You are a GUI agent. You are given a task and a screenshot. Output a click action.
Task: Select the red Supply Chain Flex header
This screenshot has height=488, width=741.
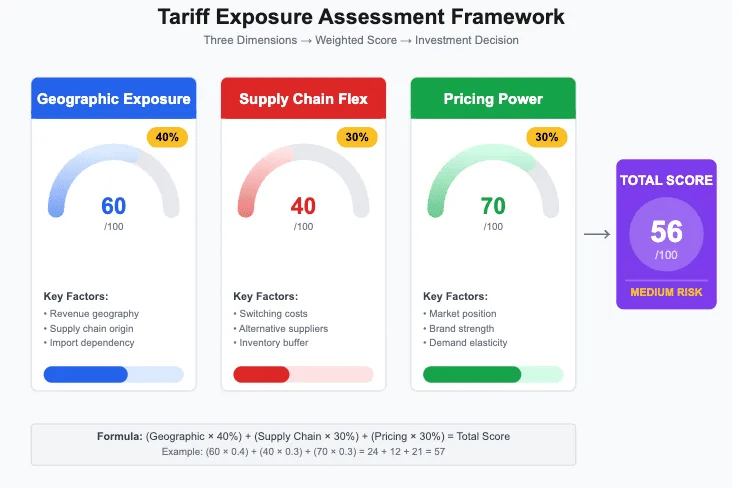point(303,99)
